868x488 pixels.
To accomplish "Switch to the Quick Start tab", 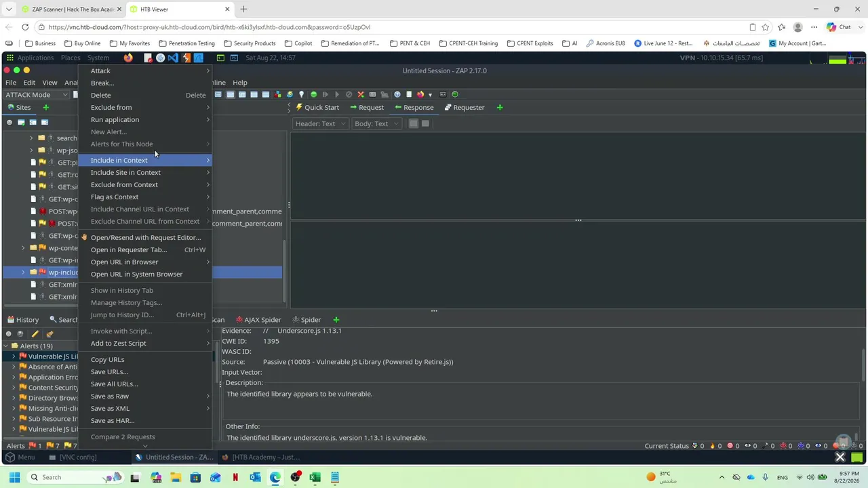I will coord(317,107).
